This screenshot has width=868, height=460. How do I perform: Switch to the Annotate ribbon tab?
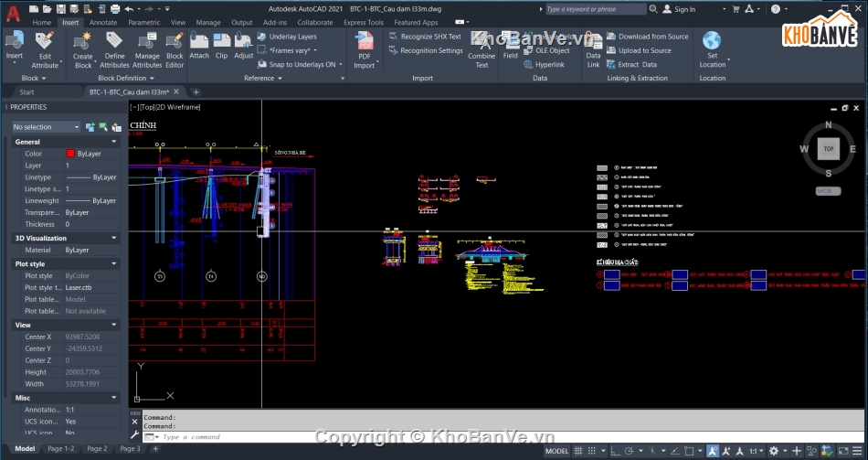103,22
